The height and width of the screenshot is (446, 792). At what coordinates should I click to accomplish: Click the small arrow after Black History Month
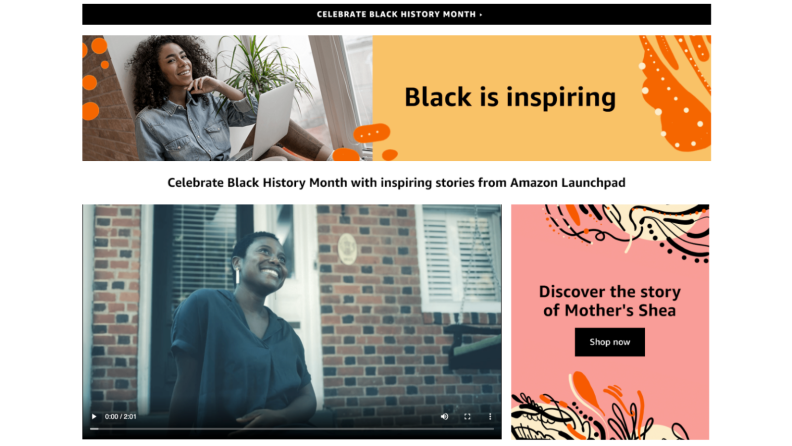click(481, 15)
